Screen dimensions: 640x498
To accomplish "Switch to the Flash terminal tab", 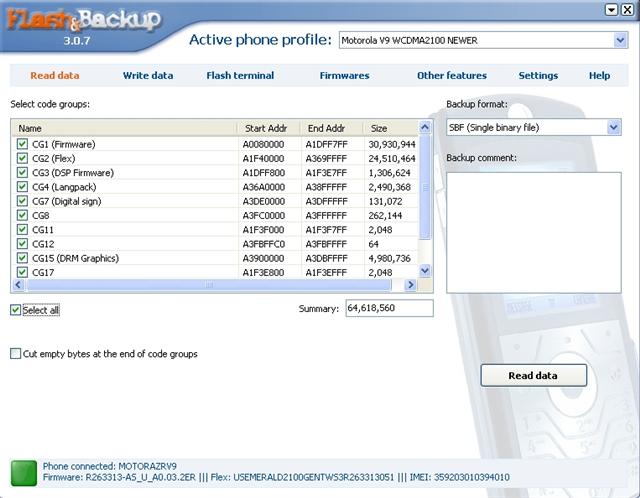I will 240,76.
